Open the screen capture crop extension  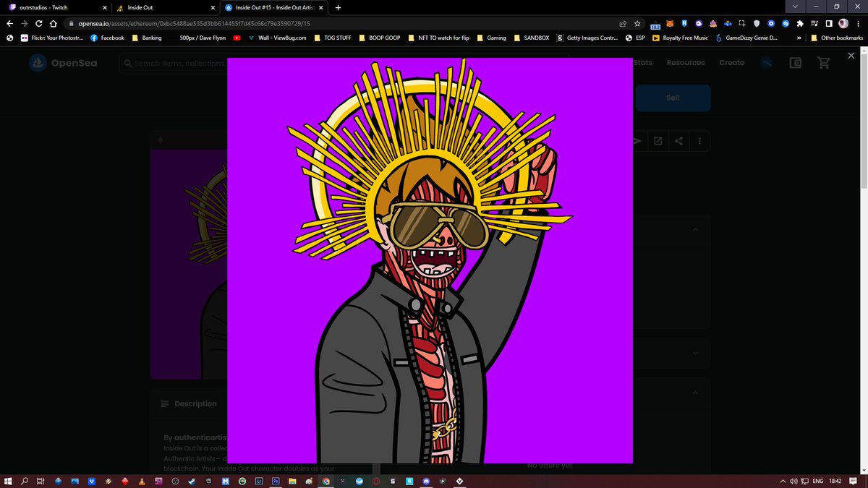[742, 23]
